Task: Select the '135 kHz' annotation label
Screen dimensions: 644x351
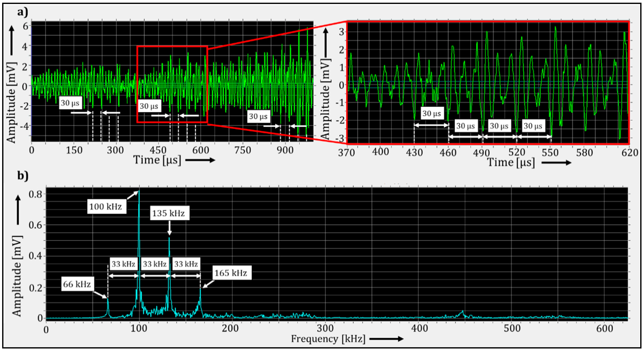Action: (169, 213)
